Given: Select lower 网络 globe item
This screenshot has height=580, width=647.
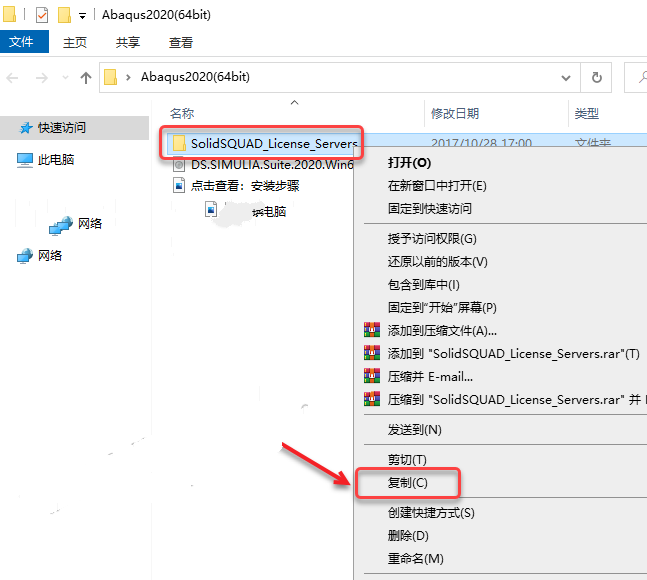Looking at the screenshot, I should (50, 255).
